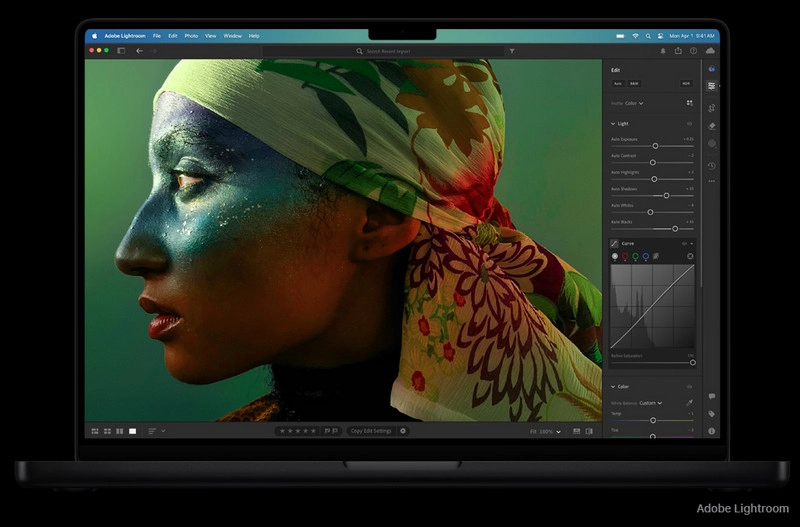800x527 pixels.
Task: Open the Versions history clock icon
Action: click(x=712, y=165)
